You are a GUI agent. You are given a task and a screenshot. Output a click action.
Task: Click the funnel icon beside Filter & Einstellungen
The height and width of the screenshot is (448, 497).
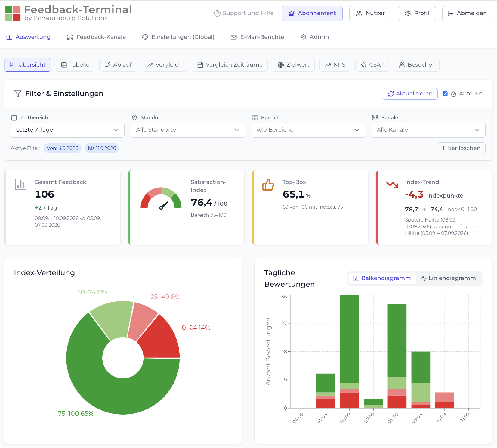[18, 94]
